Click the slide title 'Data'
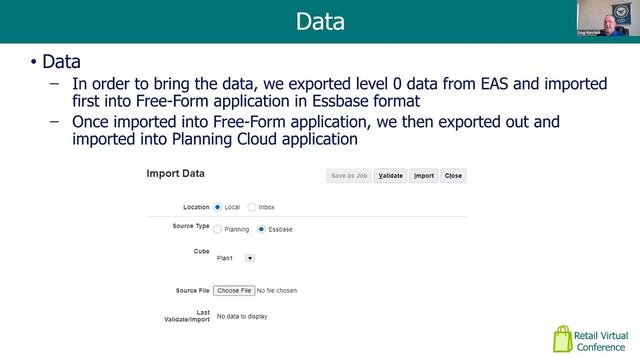The image size is (640, 360). (320, 21)
